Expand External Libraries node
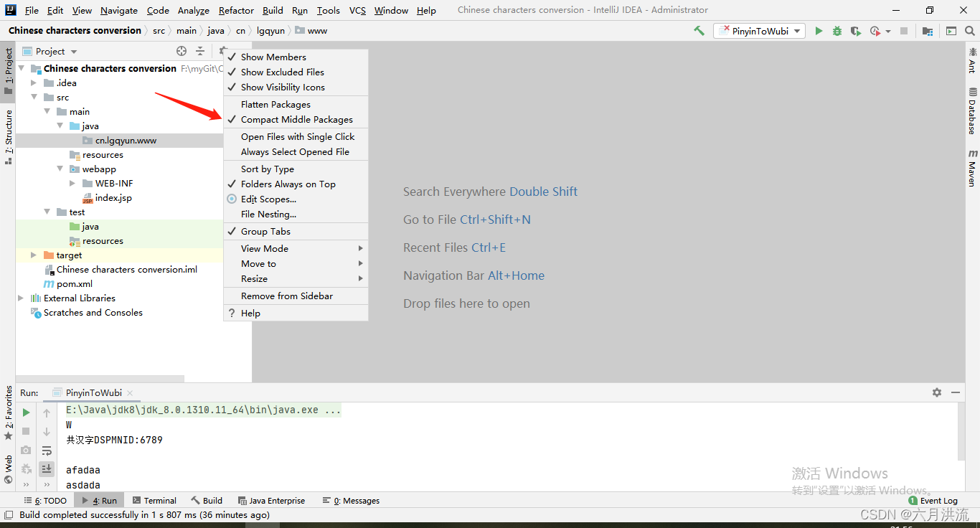The width and height of the screenshot is (980, 528). (21, 298)
